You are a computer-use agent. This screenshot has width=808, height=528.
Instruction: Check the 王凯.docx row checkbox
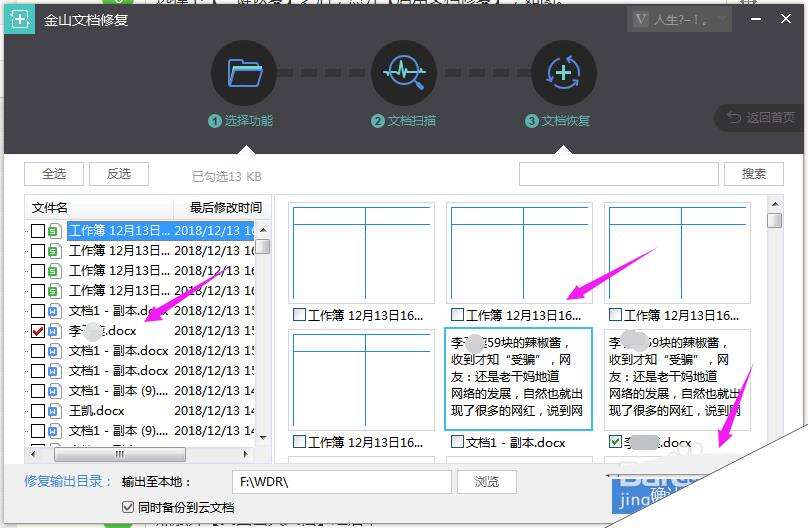coord(38,411)
